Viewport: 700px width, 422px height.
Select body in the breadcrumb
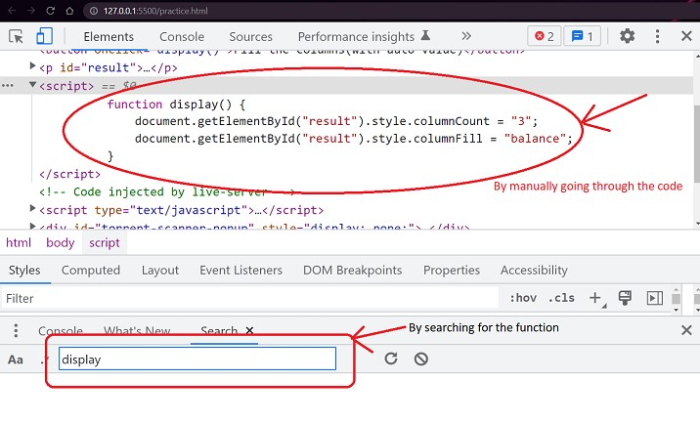60,242
